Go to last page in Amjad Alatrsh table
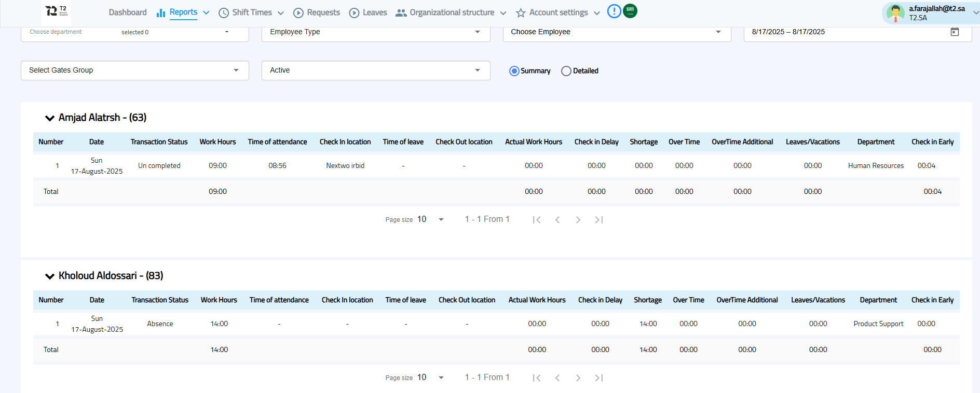This screenshot has height=393, width=980. [x=599, y=220]
